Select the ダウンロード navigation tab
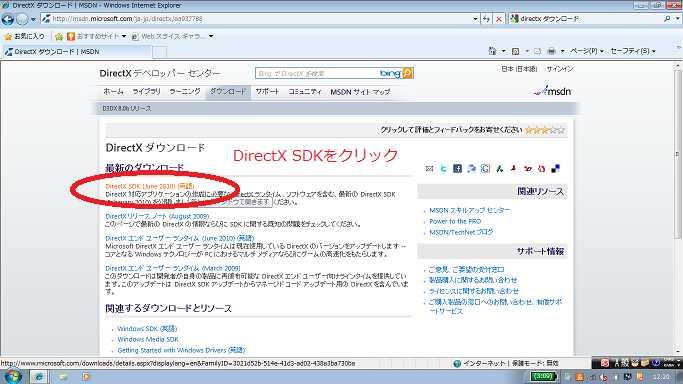This screenshot has height=384, width=683. (228, 92)
